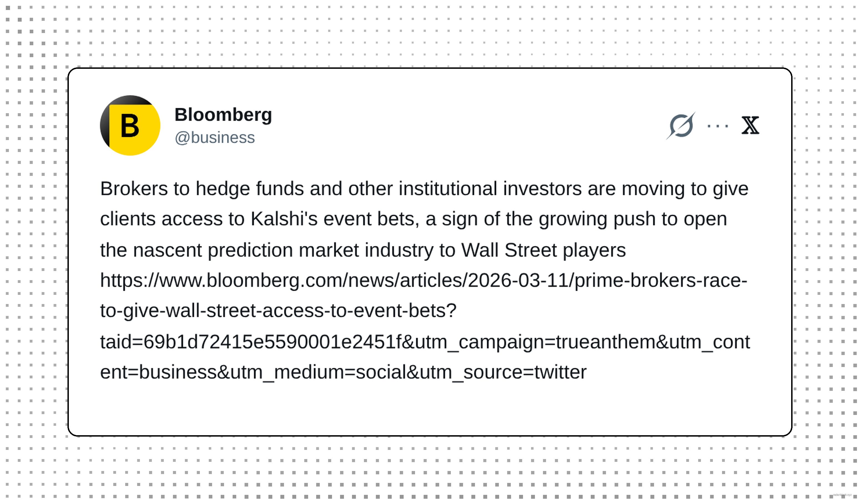Open the three-dot more options menu
Viewport: 860px width, 504px height.
tap(718, 126)
